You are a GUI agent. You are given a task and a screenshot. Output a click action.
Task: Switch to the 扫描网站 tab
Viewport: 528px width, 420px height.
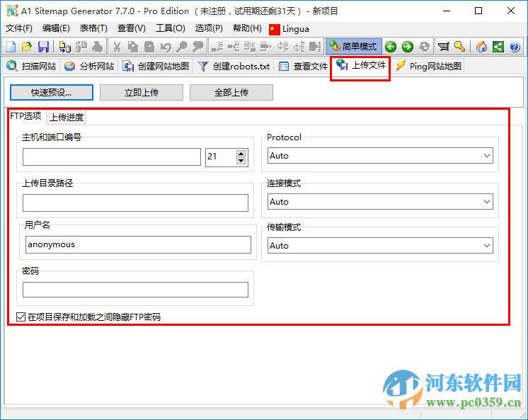[31, 66]
